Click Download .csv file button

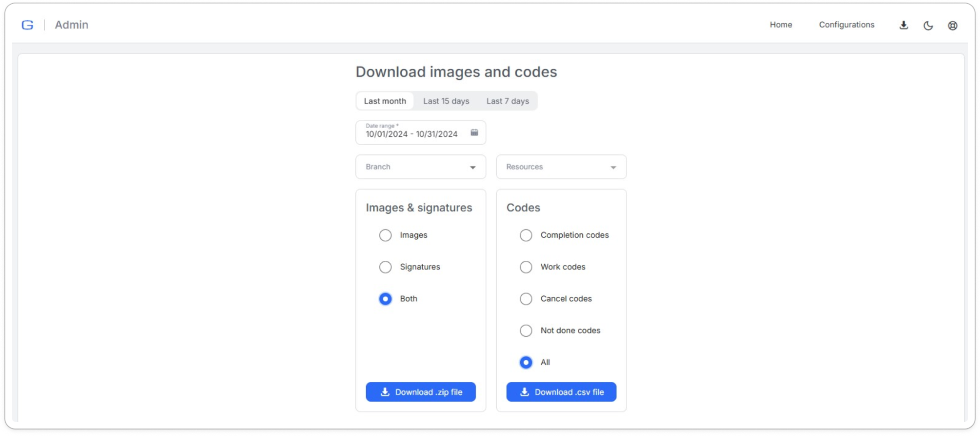pyautogui.click(x=561, y=392)
